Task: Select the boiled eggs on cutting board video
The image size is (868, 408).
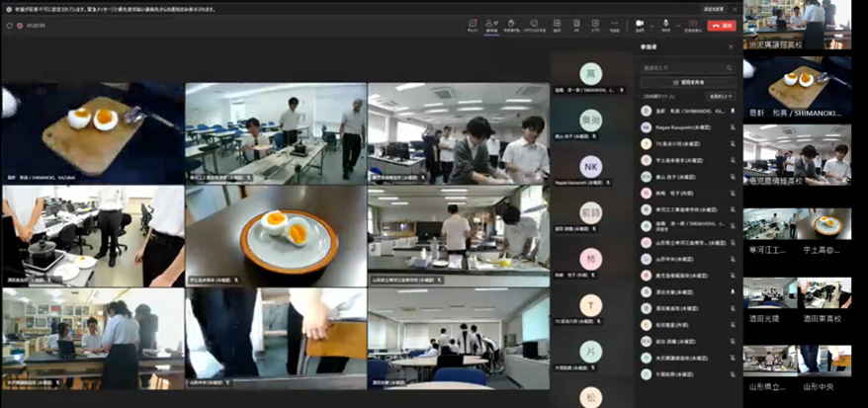Action: pos(92,131)
